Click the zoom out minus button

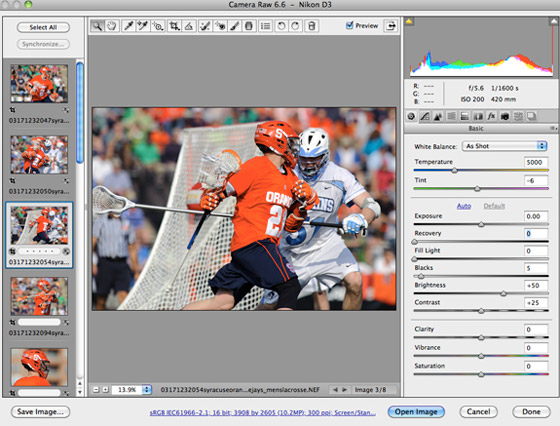pos(96,390)
